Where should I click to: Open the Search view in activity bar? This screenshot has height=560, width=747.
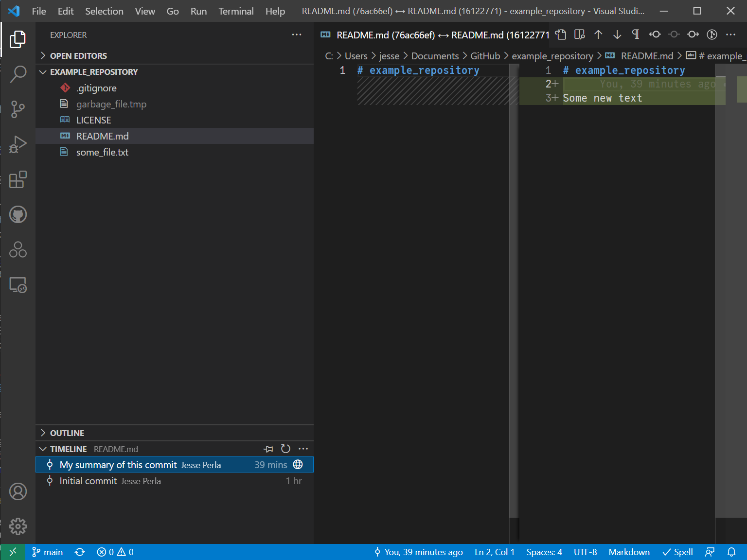click(18, 74)
